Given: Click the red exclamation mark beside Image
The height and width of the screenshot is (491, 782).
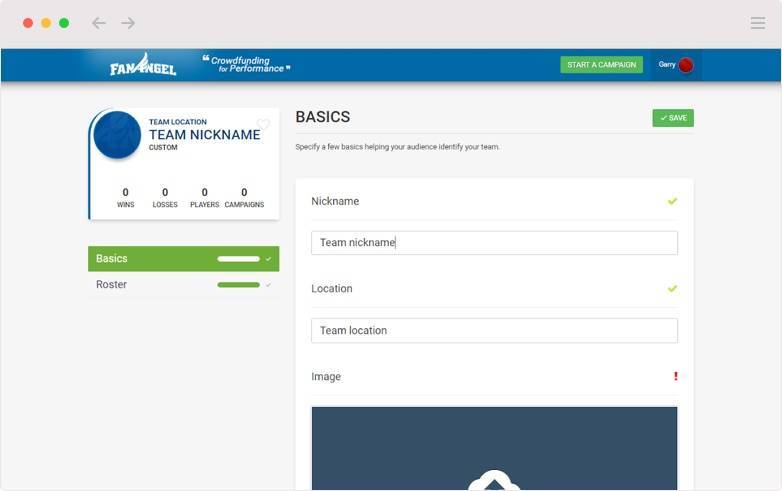Looking at the screenshot, I should (x=675, y=377).
